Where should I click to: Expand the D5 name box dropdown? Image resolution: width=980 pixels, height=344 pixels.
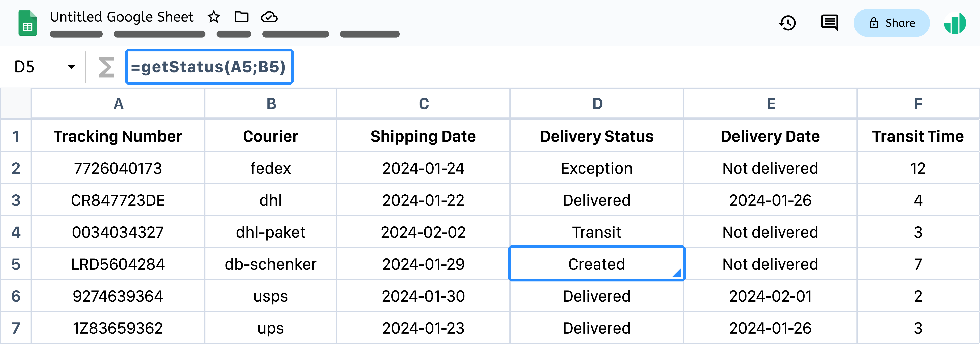71,67
